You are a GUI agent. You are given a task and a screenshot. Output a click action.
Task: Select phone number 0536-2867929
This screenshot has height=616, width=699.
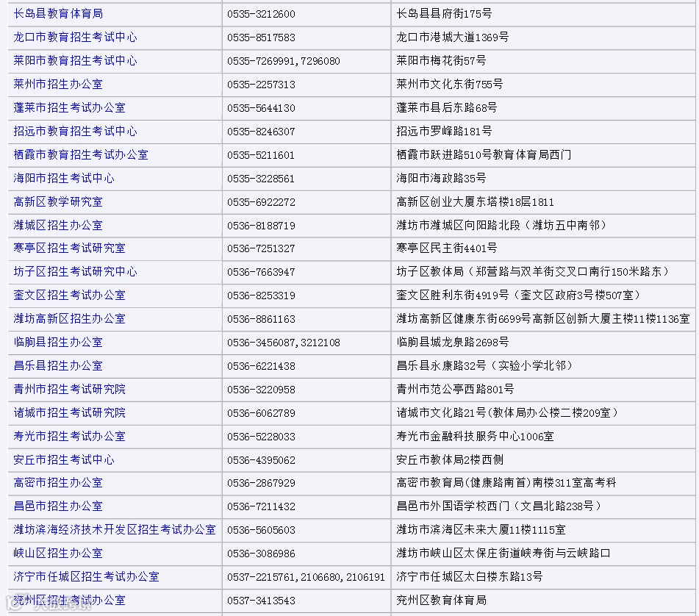click(x=261, y=483)
